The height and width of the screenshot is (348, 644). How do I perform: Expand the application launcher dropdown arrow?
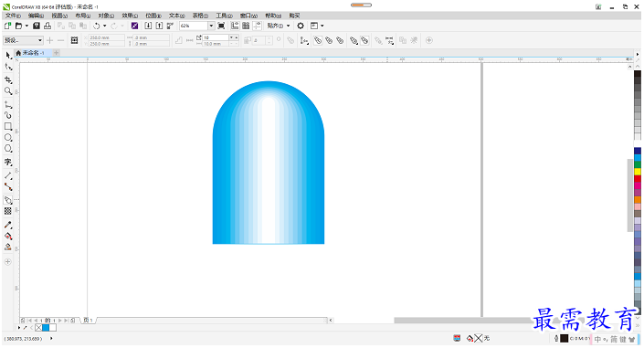pos(322,26)
